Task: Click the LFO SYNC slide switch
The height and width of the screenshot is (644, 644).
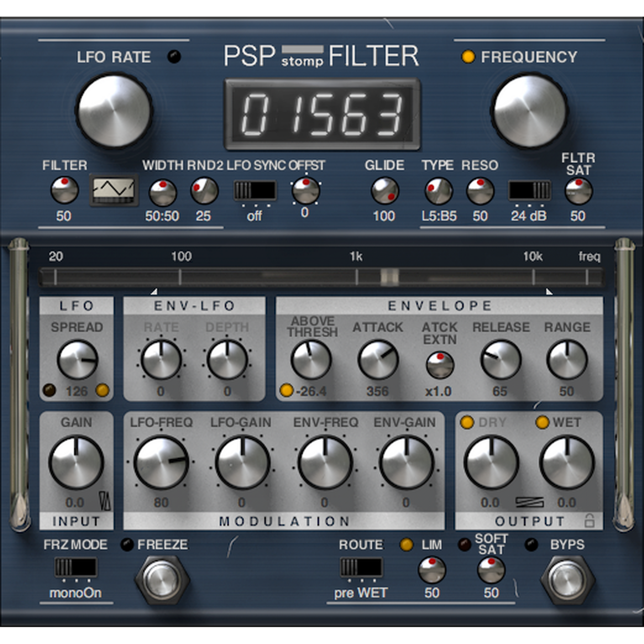Action: [255, 191]
